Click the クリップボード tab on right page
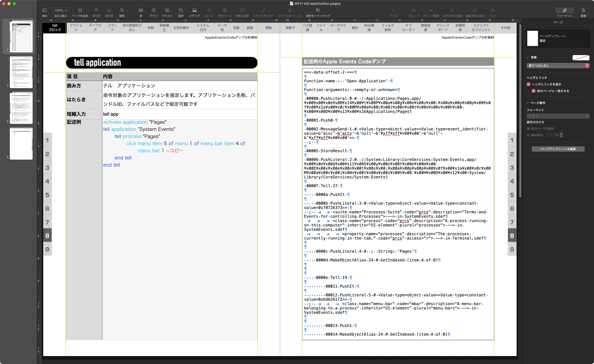This screenshot has height=364, width=594. (443, 28)
